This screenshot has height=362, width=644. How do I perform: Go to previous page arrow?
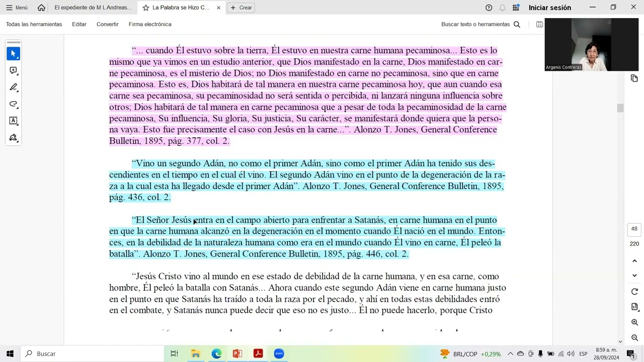(634, 261)
